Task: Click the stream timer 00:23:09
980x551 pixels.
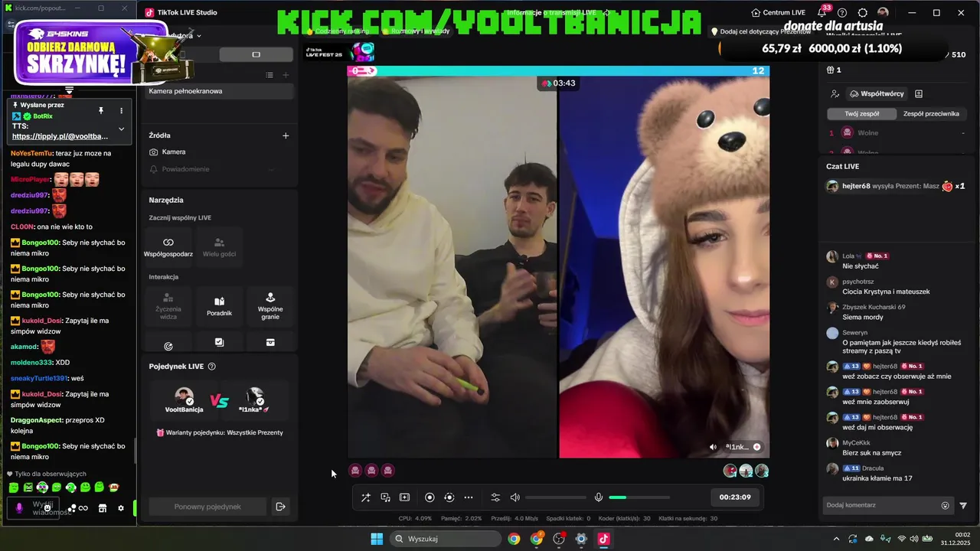Action: point(735,497)
